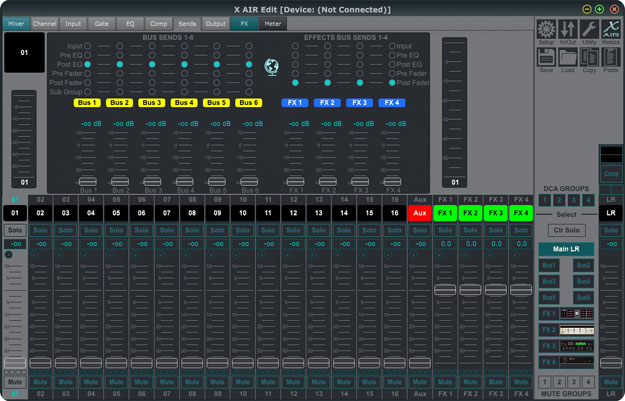Click channel 02 level value field

pyautogui.click(x=40, y=244)
